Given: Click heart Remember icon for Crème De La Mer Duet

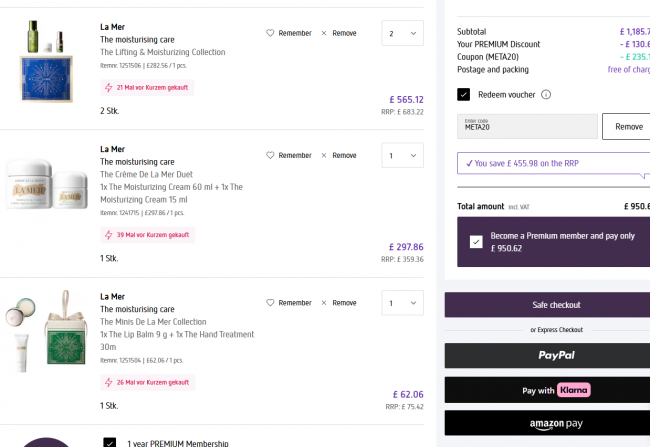Looking at the screenshot, I should tap(270, 155).
